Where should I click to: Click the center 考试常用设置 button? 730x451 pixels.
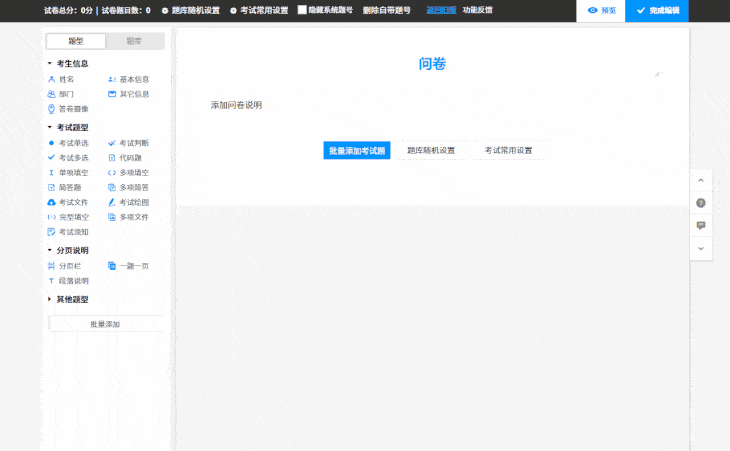click(x=508, y=150)
